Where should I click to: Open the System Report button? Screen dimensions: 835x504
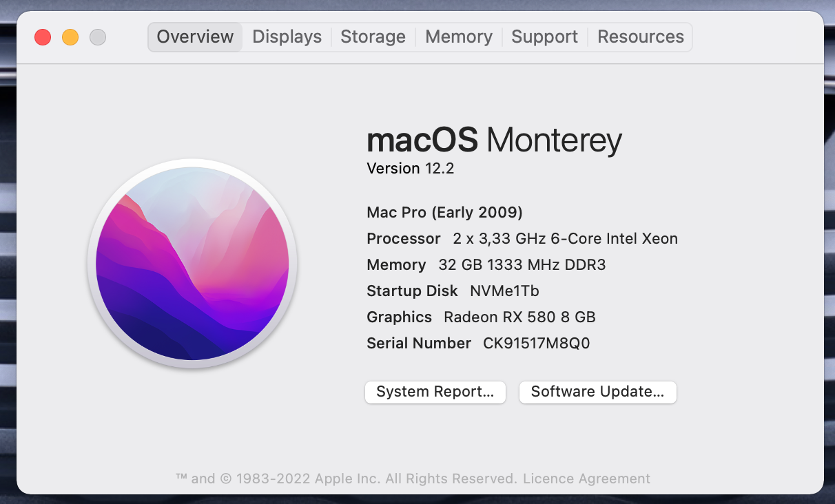pyautogui.click(x=435, y=392)
